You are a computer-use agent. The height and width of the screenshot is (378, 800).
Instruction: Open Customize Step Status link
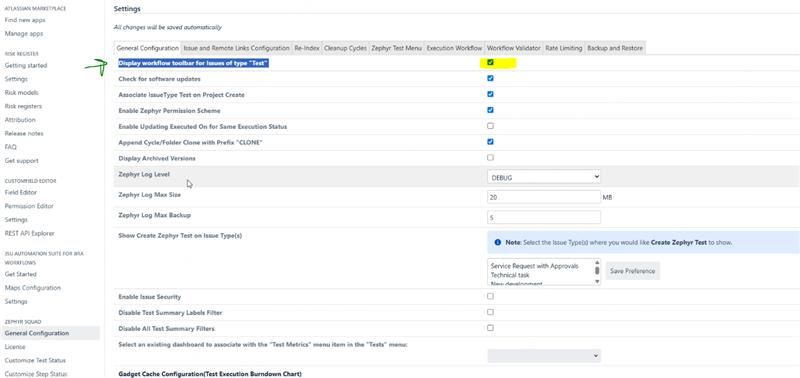(x=36, y=374)
